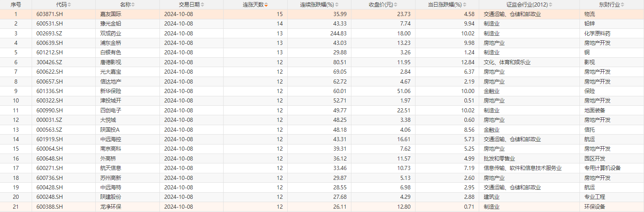Click 批发和零售业 industry cell

tap(499, 158)
